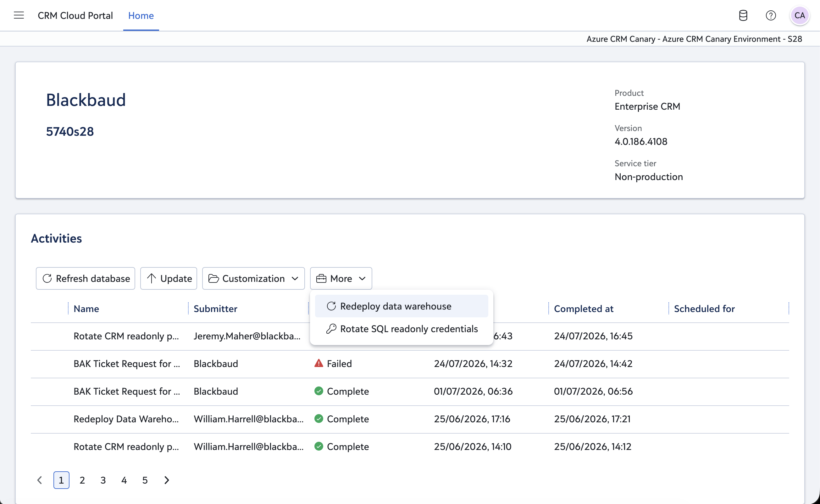The width and height of the screenshot is (820, 504).
Task: Click the Non-production service tier value
Action: (649, 177)
